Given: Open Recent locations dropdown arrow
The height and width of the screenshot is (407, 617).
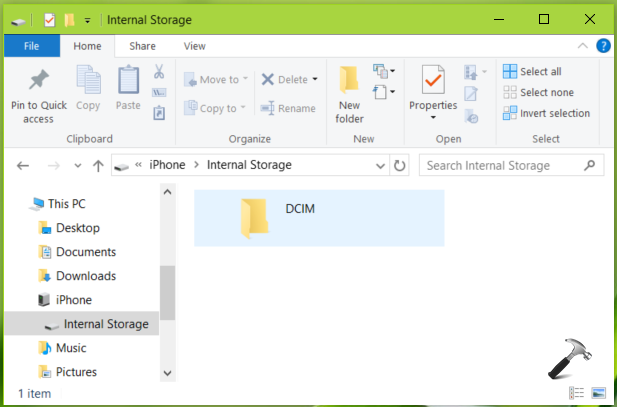Looking at the screenshot, I should (x=78, y=166).
